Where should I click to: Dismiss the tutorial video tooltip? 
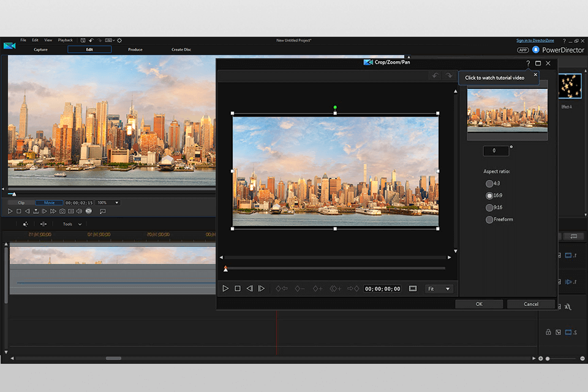535,75
